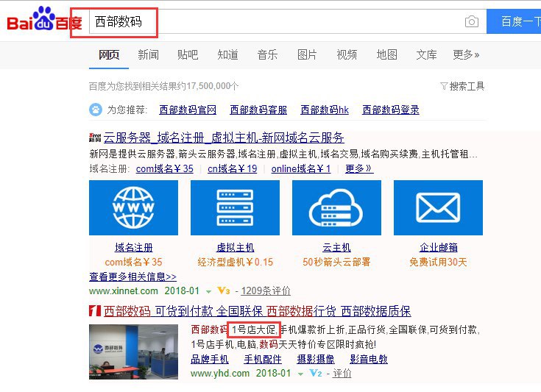Switch to the 图片 tab
Image resolution: width=541 pixels, height=392 pixels.
[307, 54]
